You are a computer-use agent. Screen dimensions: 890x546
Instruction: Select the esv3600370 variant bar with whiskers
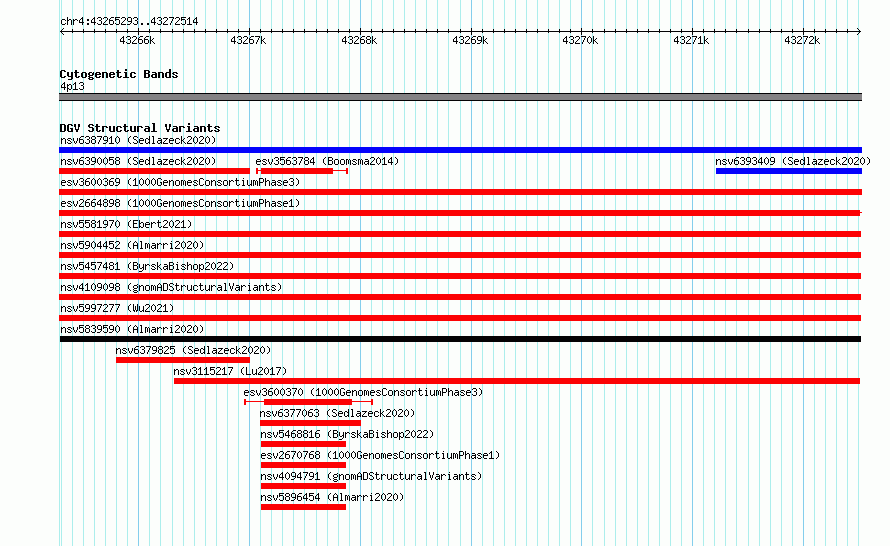[308, 402]
